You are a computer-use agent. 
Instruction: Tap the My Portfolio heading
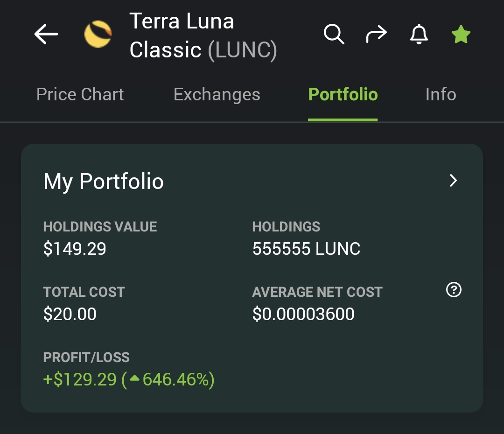pyautogui.click(x=104, y=182)
